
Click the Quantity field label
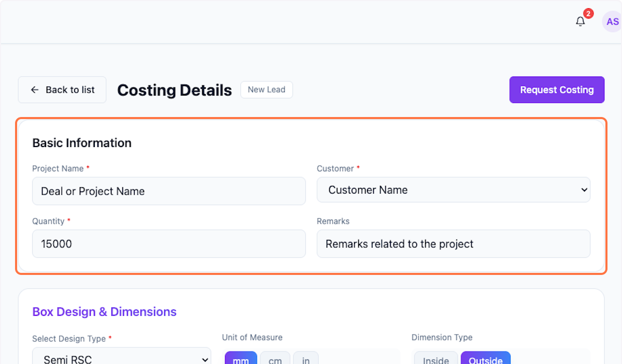[48, 221]
